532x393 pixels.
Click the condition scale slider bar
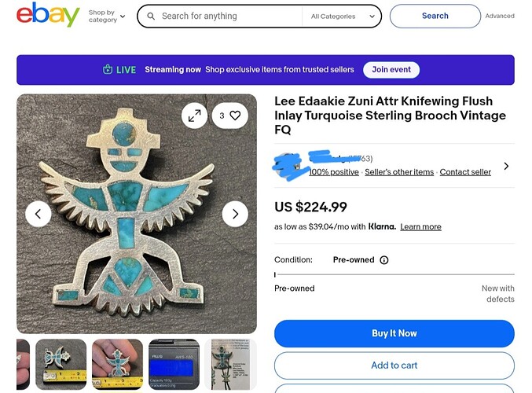click(x=394, y=274)
